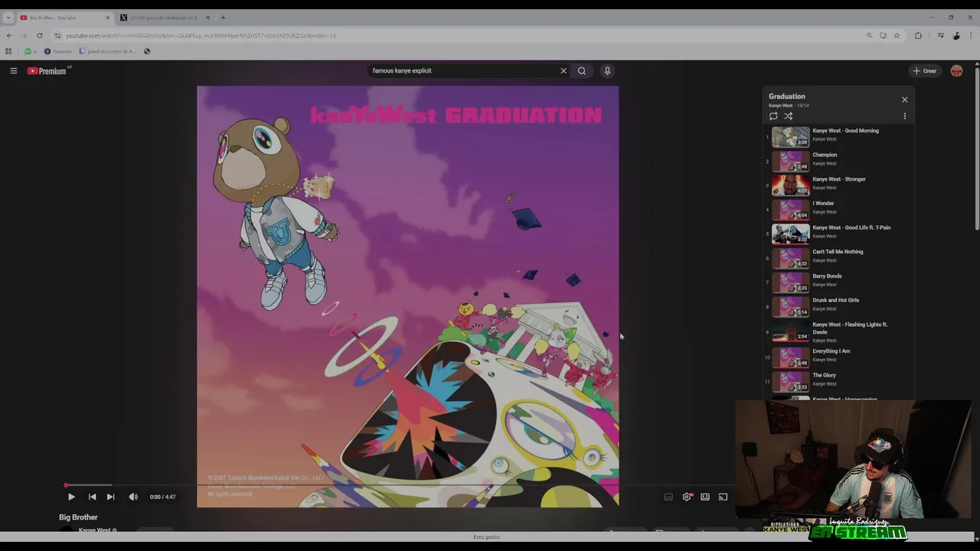The width and height of the screenshot is (980, 551).
Task: Select I Wonder in the playlist
Action: (x=839, y=209)
